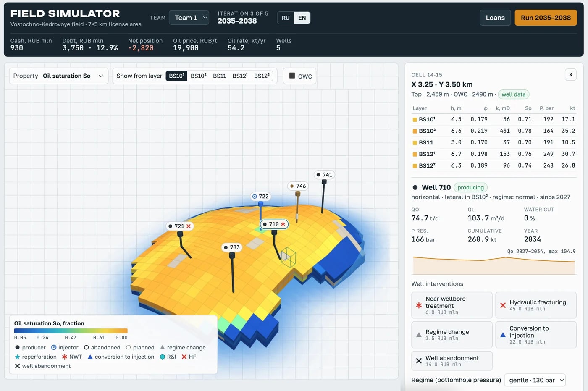Click the Oil price value 19,900
Screen dimensions: 588x391
pyautogui.click(x=186, y=48)
